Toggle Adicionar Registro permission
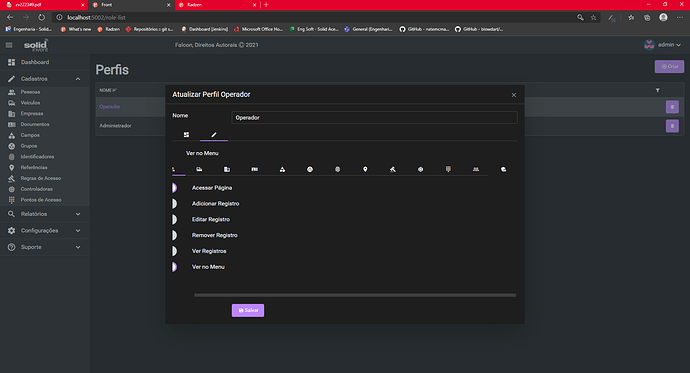Image resolution: width=690 pixels, height=373 pixels. tap(175, 204)
